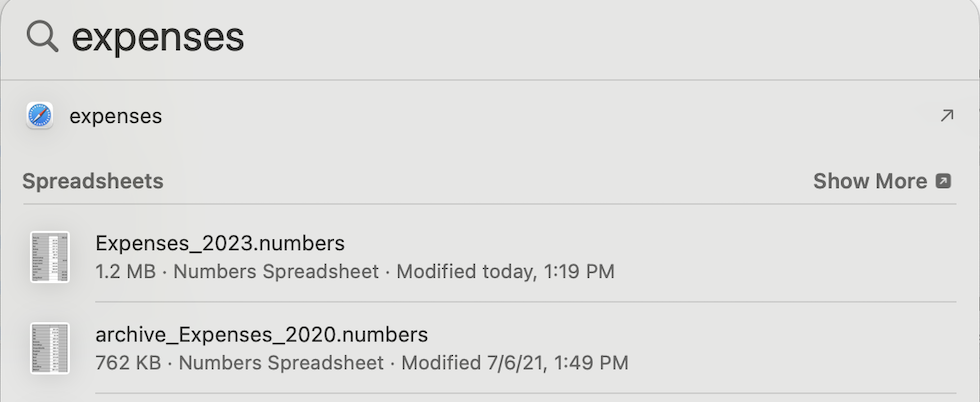Click the 'Show More' text label
Image resolution: width=980 pixels, height=402 pixels.
pos(870,182)
